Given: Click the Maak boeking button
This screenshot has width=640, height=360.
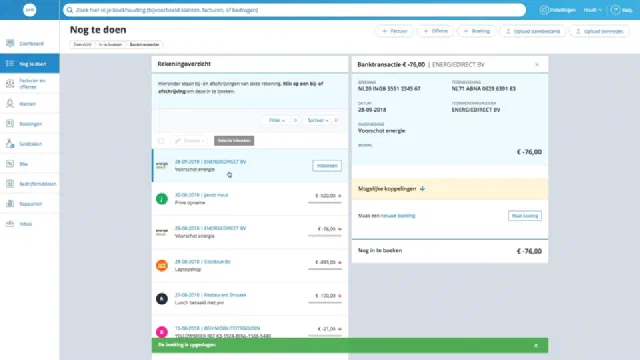Looking at the screenshot, I should 525,216.
